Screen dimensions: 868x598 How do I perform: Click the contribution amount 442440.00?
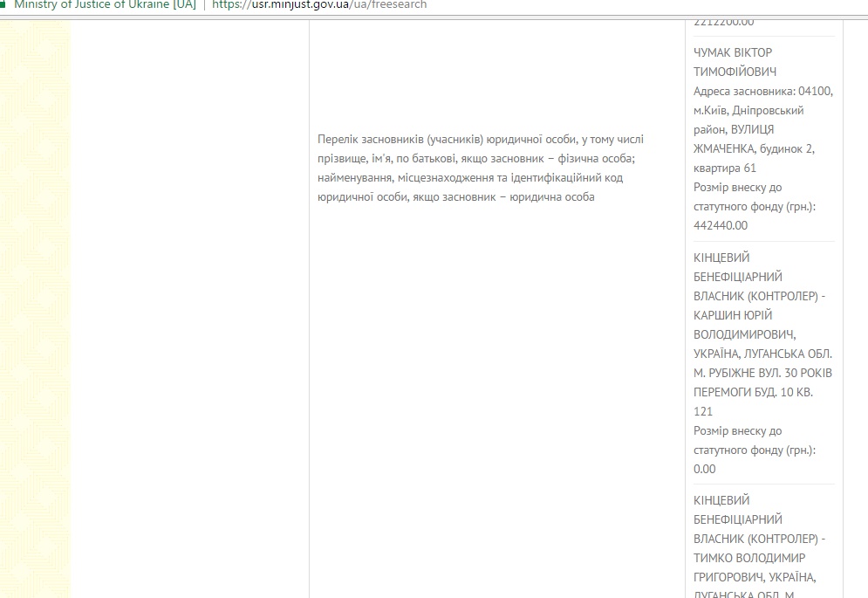tap(721, 225)
